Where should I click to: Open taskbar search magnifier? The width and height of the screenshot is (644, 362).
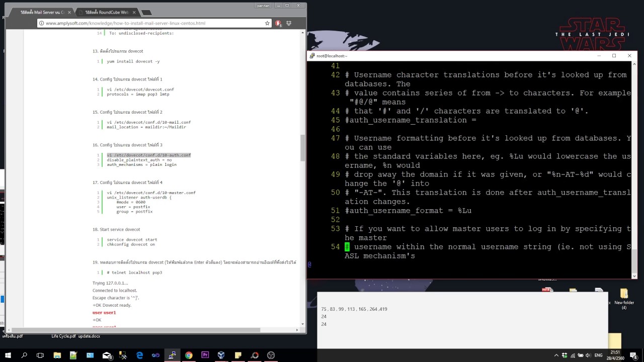click(24, 355)
